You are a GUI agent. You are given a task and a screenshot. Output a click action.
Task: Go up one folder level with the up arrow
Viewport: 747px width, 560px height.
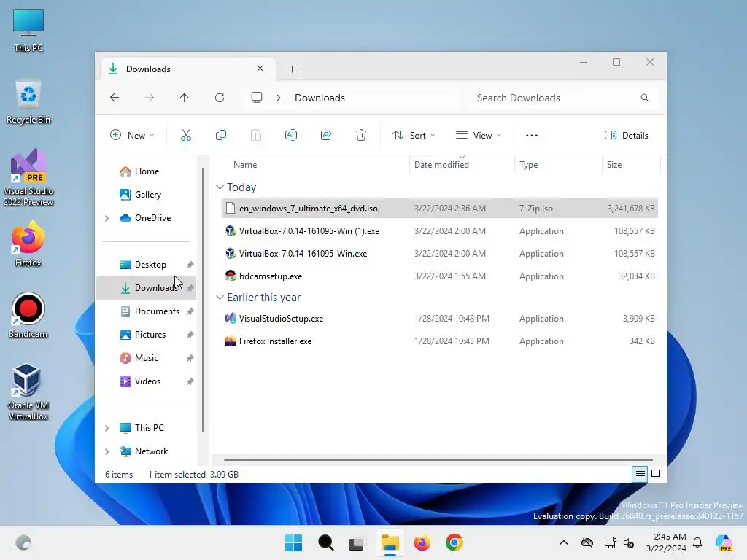[185, 98]
